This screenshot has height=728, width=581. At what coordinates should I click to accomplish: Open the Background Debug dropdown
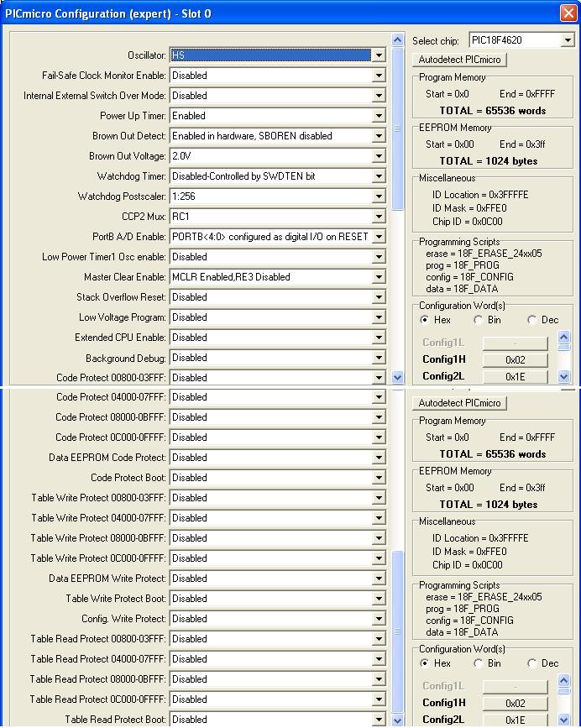click(278, 358)
